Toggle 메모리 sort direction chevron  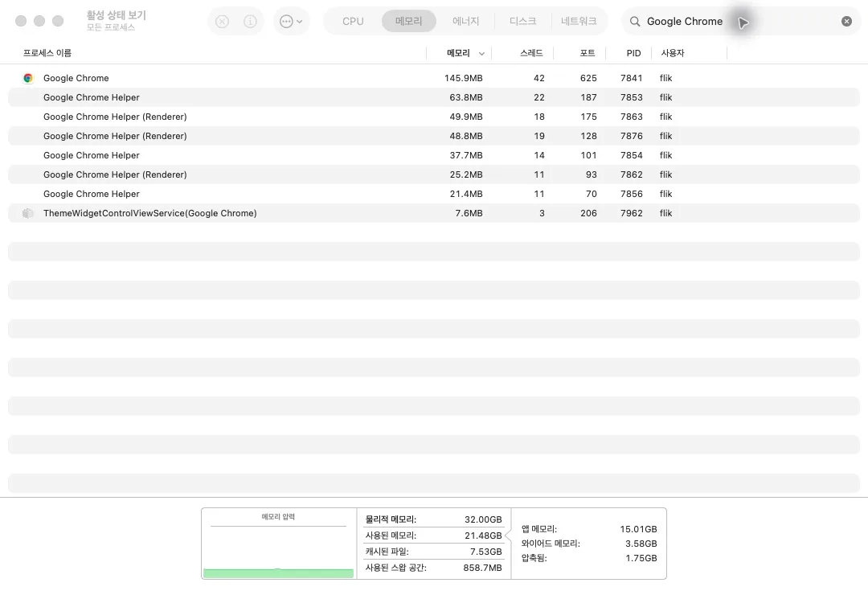pos(481,54)
